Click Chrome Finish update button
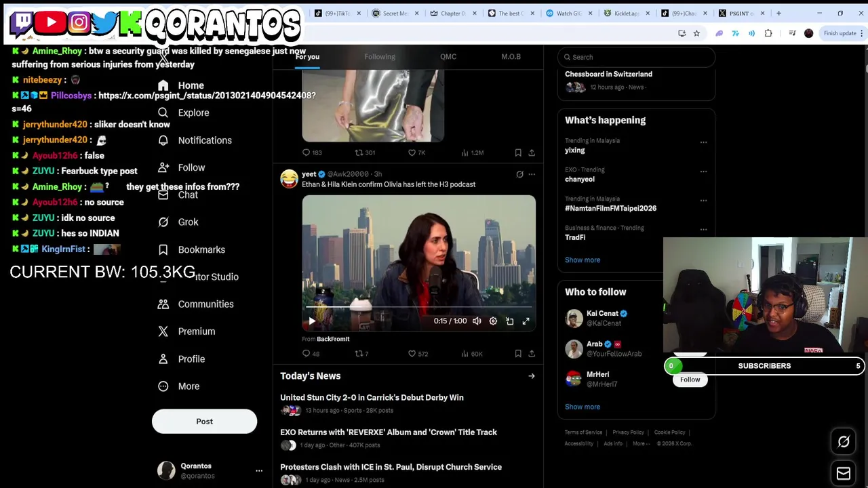868x488 pixels. tap(840, 33)
